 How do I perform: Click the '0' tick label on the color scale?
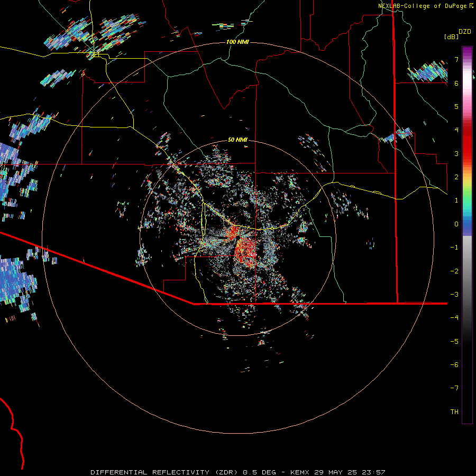coord(456,224)
